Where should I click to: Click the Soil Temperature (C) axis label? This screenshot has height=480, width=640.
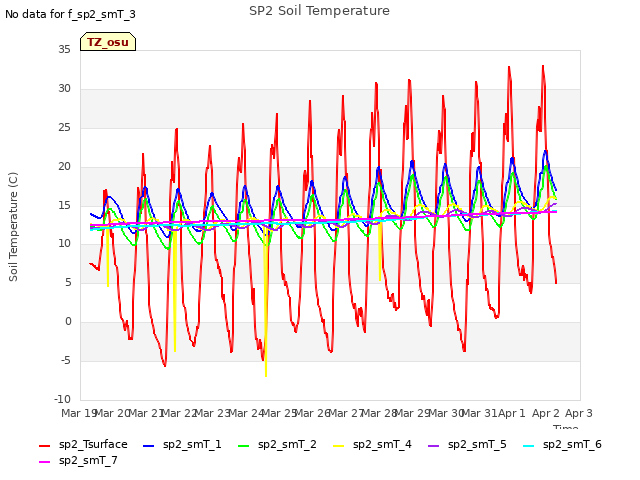[13, 227]
